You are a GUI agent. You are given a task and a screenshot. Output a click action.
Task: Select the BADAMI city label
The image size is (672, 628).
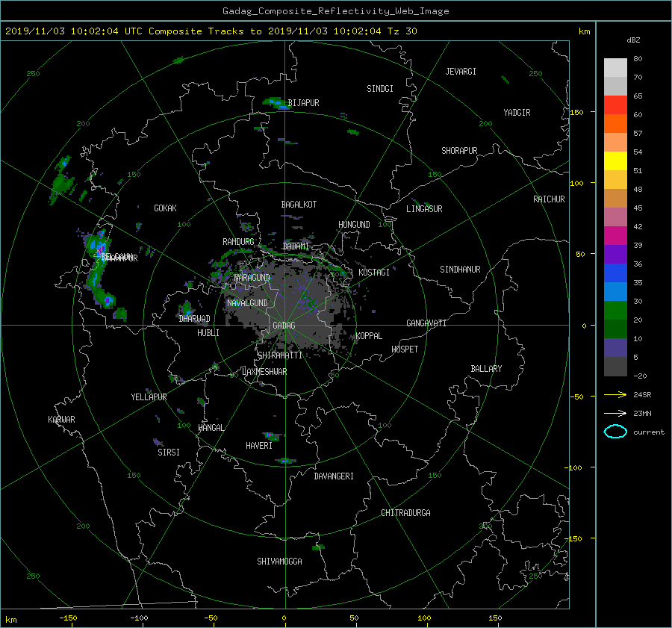click(296, 246)
